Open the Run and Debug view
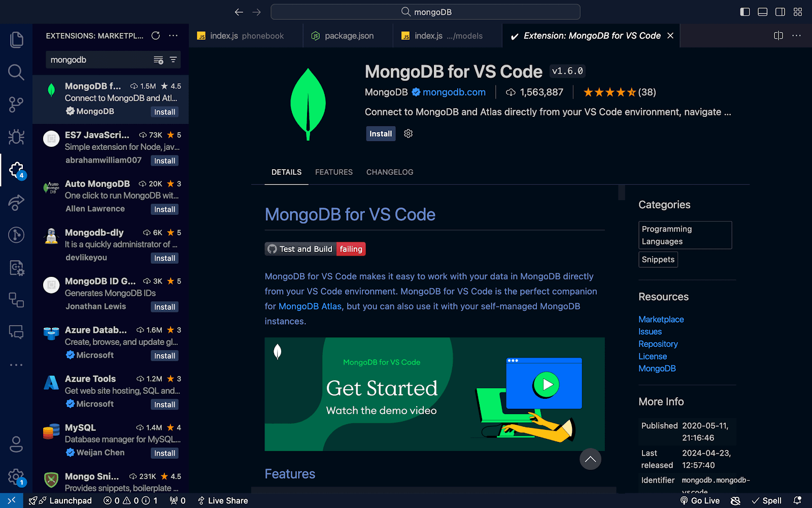The image size is (812, 508). pyautogui.click(x=16, y=137)
